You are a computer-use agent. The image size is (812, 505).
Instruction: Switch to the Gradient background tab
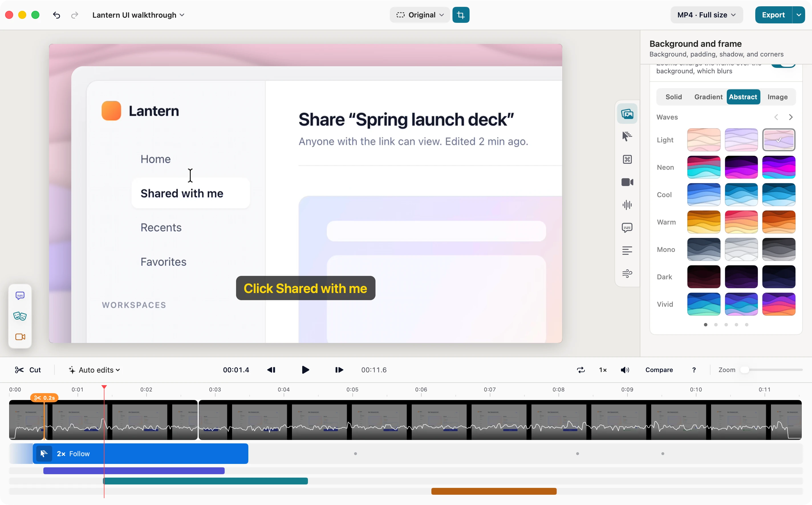(708, 97)
